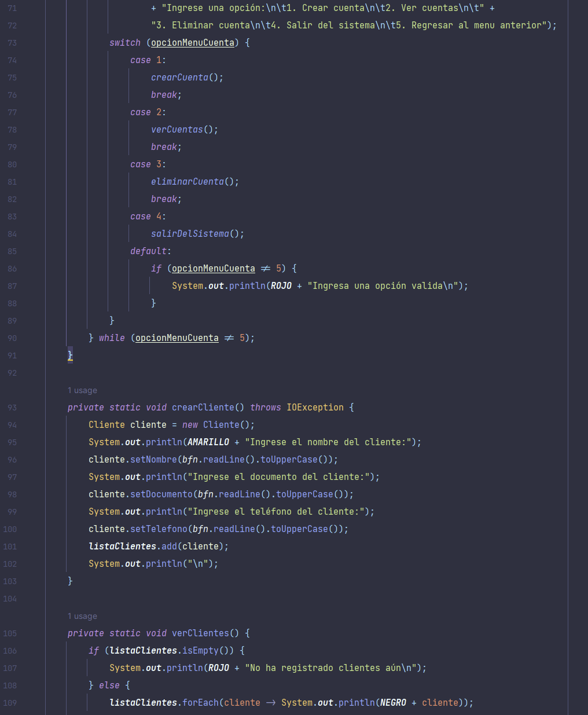The width and height of the screenshot is (588, 715).
Task: Click the highlighted closing brace on line 91
Action: point(70,355)
